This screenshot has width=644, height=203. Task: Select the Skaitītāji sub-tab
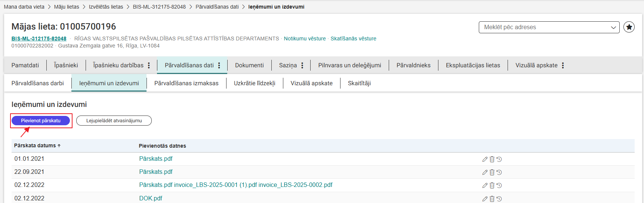coord(359,83)
